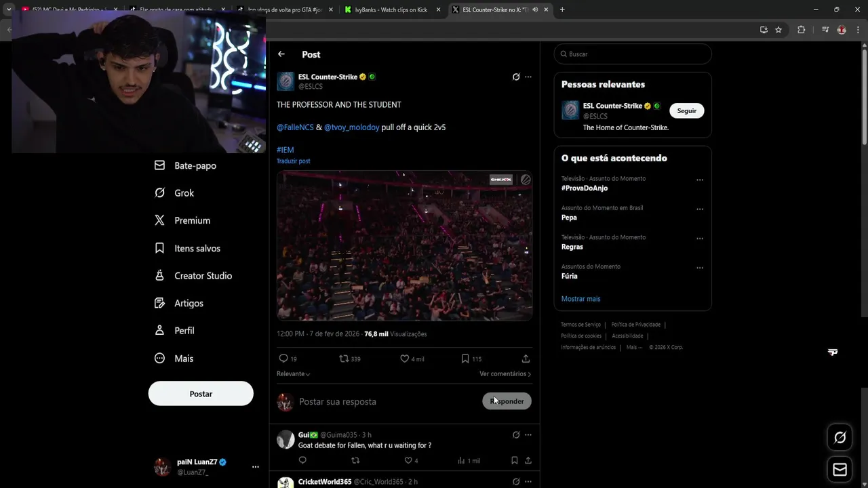Click Grok icon on video thumbnail
Image resolution: width=868 pixels, height=488 pixels.
click(x=526, y=180)
